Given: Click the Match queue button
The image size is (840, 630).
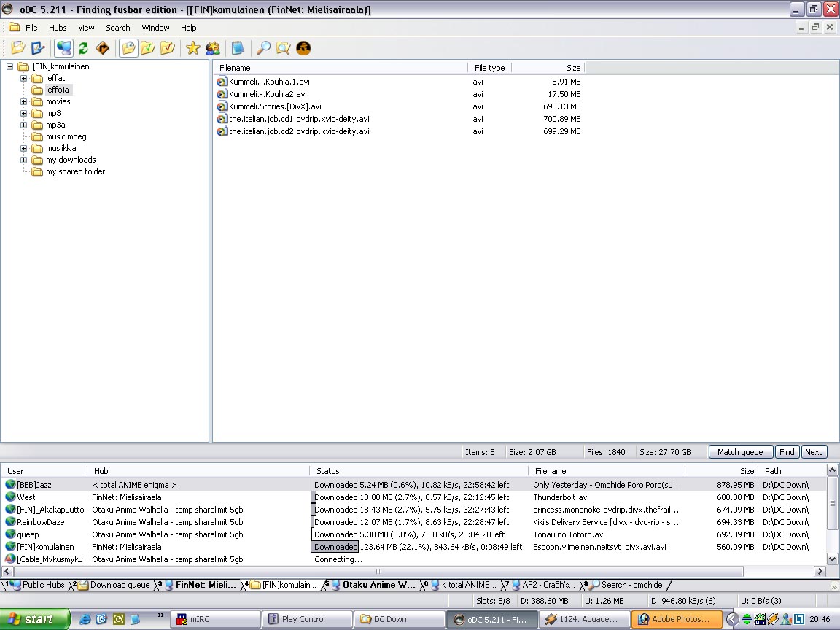Looking at the screenshot, I should tap(740, 452).
